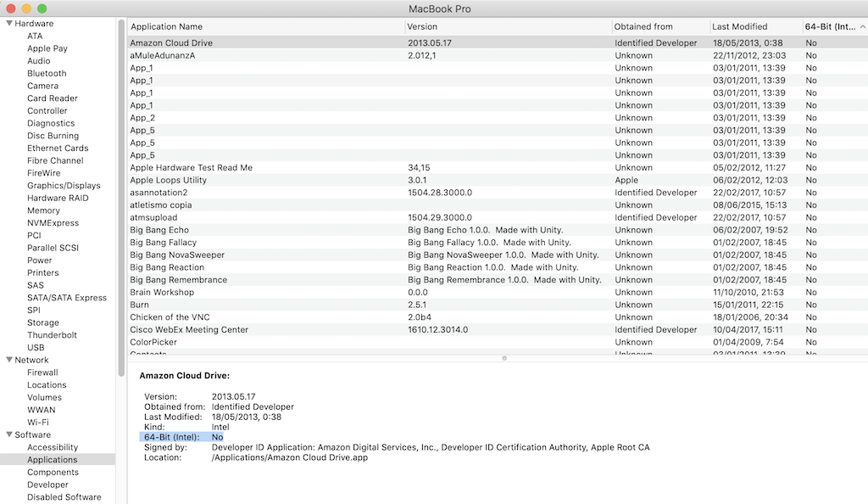
Task: Select Card Reader item
Action: pyautogui.click(x=53, y=98)
